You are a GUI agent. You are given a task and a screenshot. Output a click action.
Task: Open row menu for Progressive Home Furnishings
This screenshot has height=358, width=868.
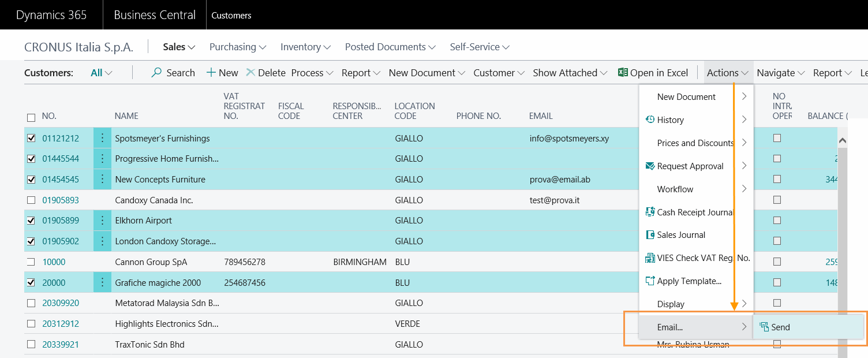coord(102,159)
